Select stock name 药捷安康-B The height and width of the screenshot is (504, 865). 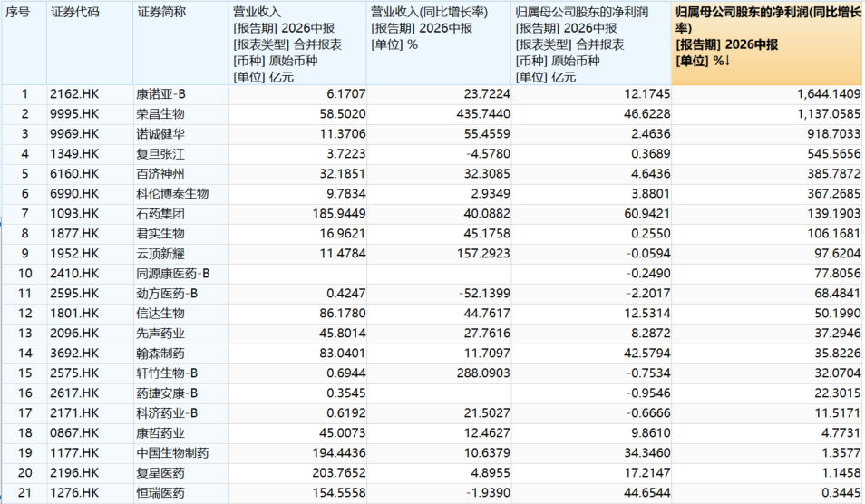[x=167, y=393]
